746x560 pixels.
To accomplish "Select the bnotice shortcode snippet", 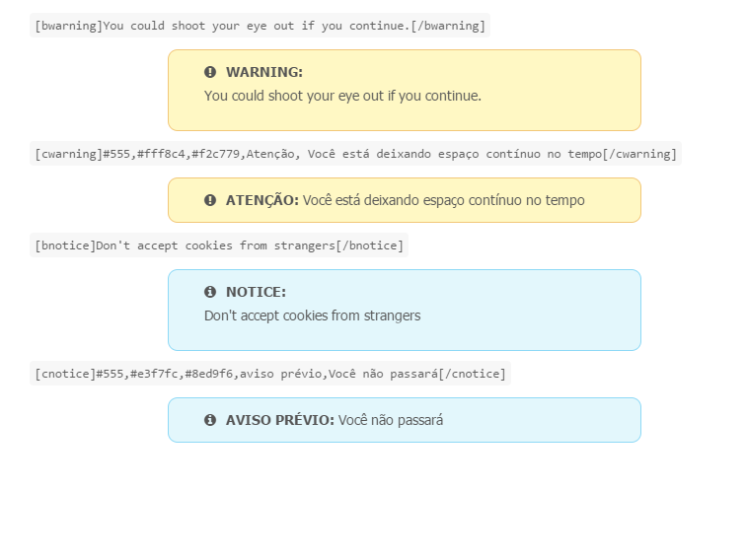I will click(219, 245).
